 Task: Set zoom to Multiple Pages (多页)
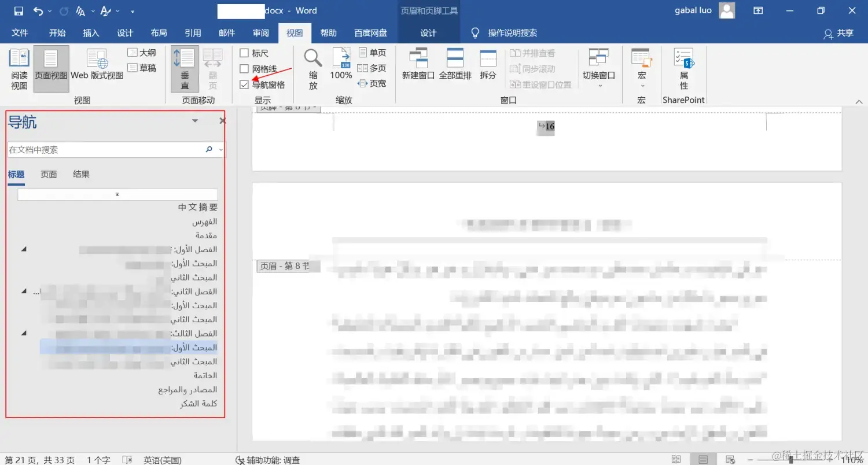372,68
